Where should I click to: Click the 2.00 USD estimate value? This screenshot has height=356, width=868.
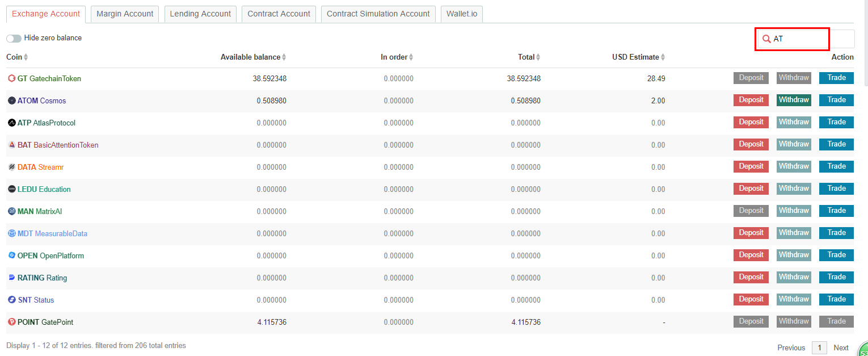[658, 100]
